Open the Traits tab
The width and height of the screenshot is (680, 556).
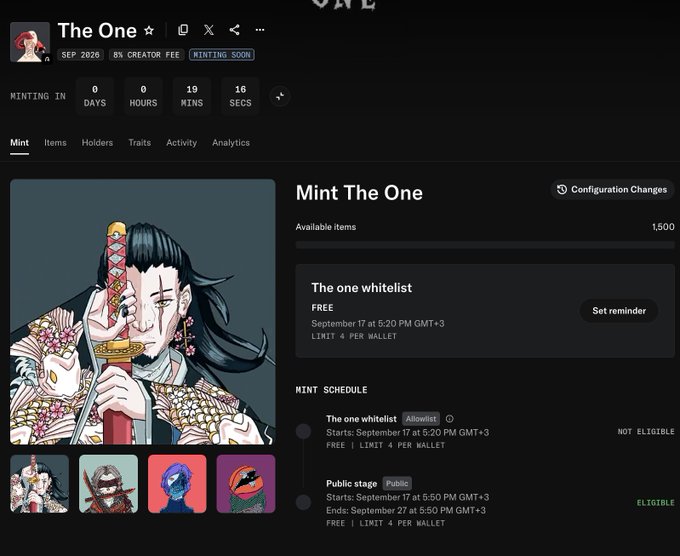(140, 143)
